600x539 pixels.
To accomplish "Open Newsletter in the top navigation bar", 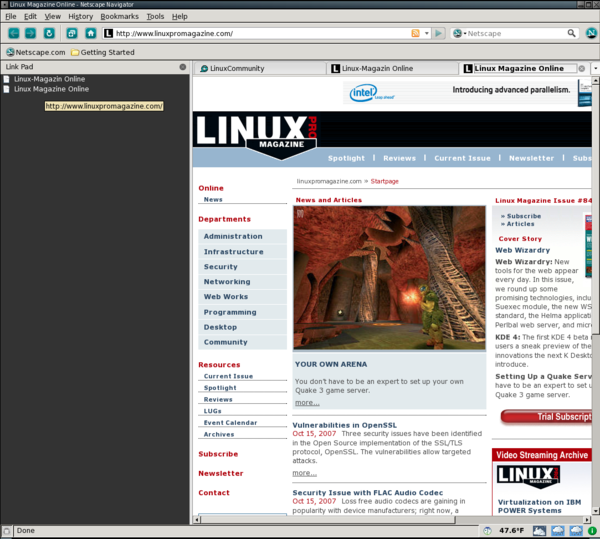I will pyautogui.click(x=532, y=158).
